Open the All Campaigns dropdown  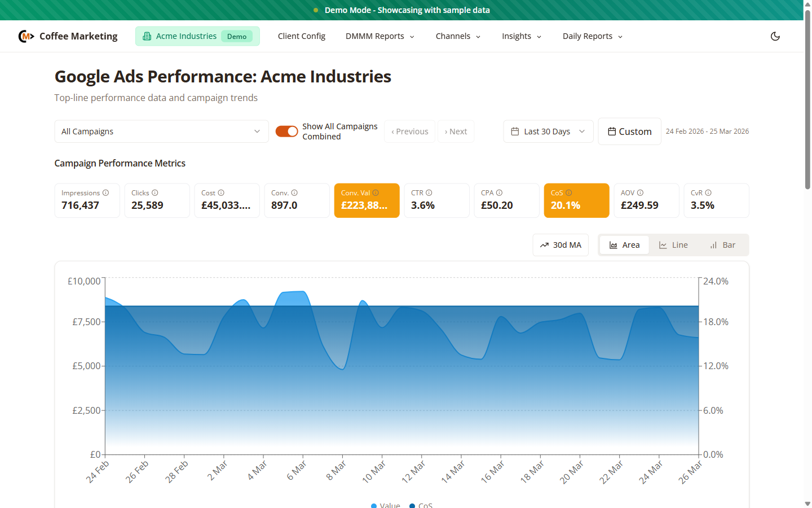click(x=161, y=131)
